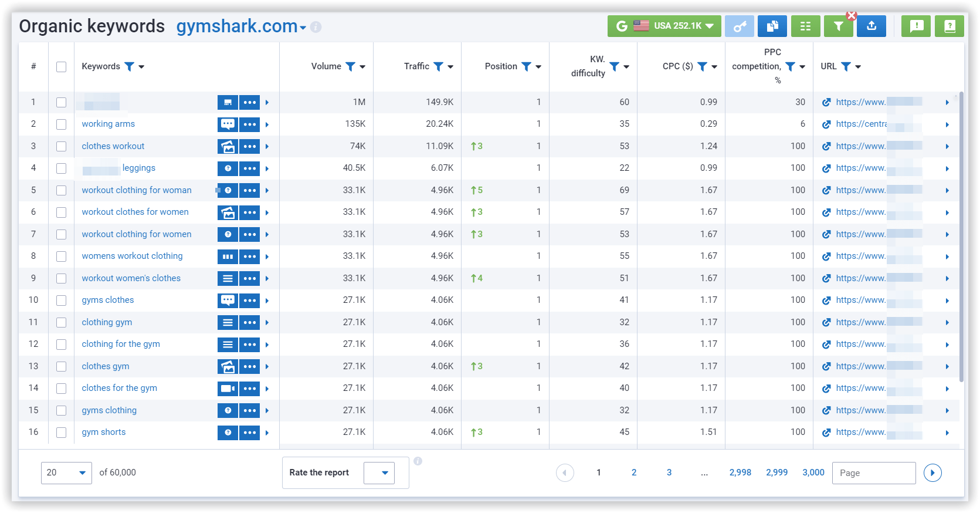Toggle the select-all checkbox in header

pos(61,67)
